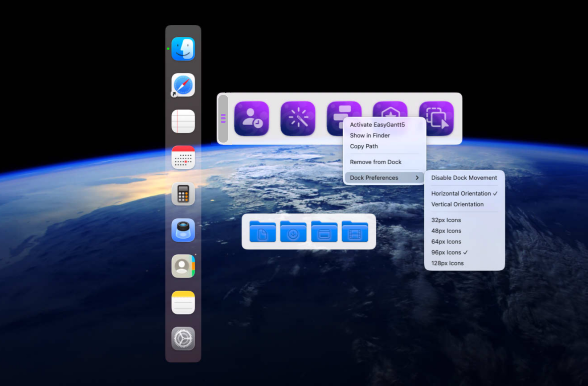Open the Movies folder with filmstrip
The image size is (588, 386).
pyautogui.click(x=355, y=231)
